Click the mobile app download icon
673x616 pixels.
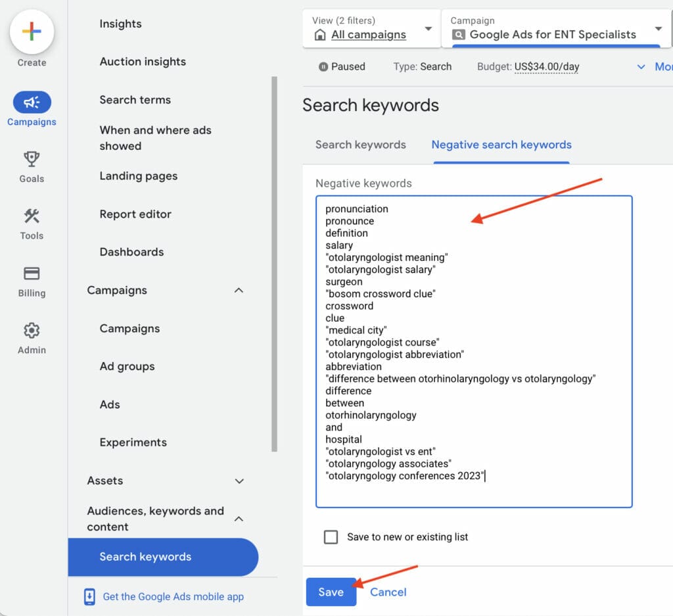(90, 597)
